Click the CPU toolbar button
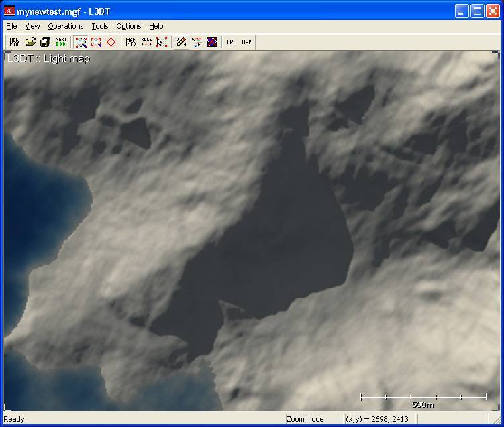The height and width of the screenshot is (427, 504). tap(232, 42)
